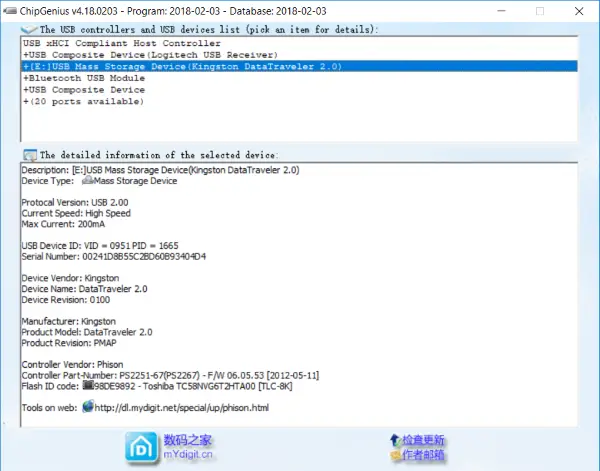Open the dl.mydigit.net phison tools URL
The image size is (600, 471).
[181, 407]
